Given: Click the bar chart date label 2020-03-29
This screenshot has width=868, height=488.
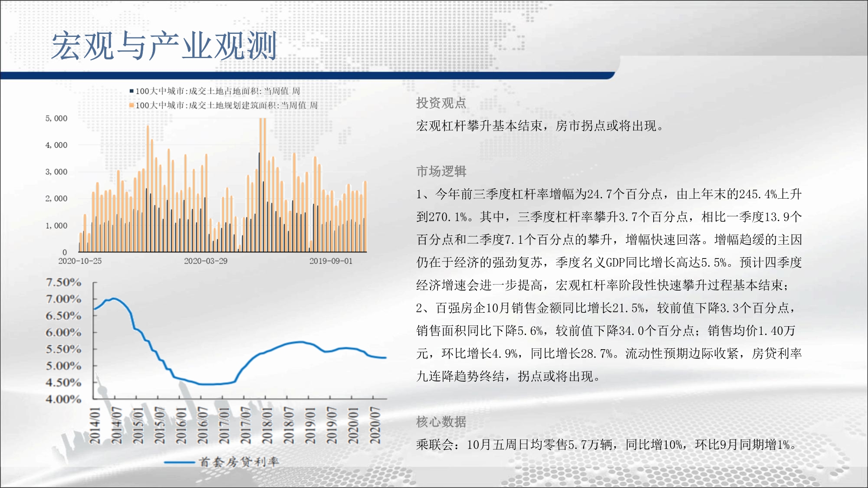Looking at the screenshot, I should coord(206,261).
